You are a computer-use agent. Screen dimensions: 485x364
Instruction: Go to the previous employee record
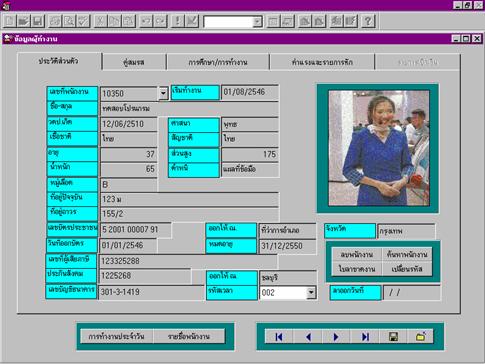click(308, 337)
